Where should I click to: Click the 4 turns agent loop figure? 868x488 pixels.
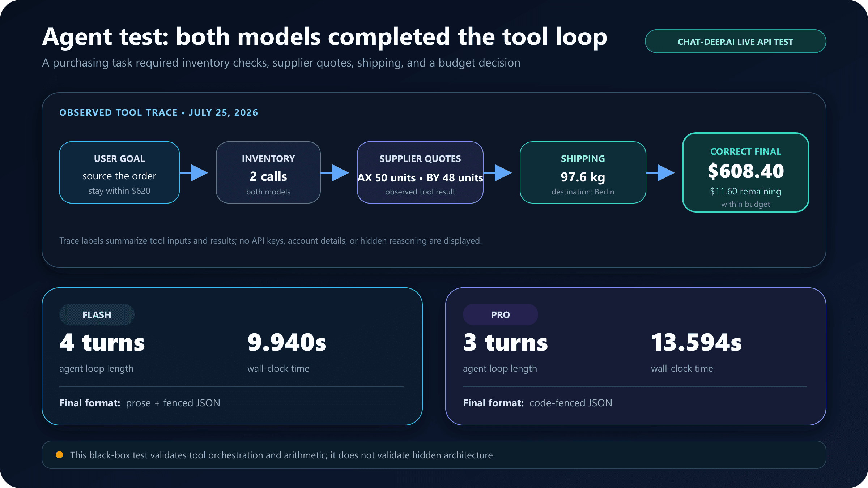[102, 342]
